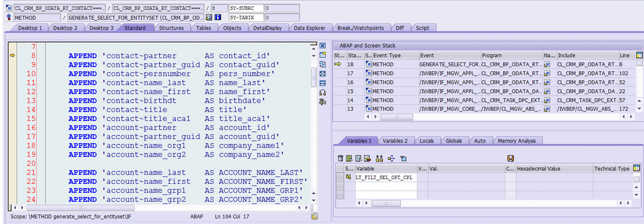Click the horizontal scrollbar thumb under code editor
644x224 pixels.
(81, 208)
